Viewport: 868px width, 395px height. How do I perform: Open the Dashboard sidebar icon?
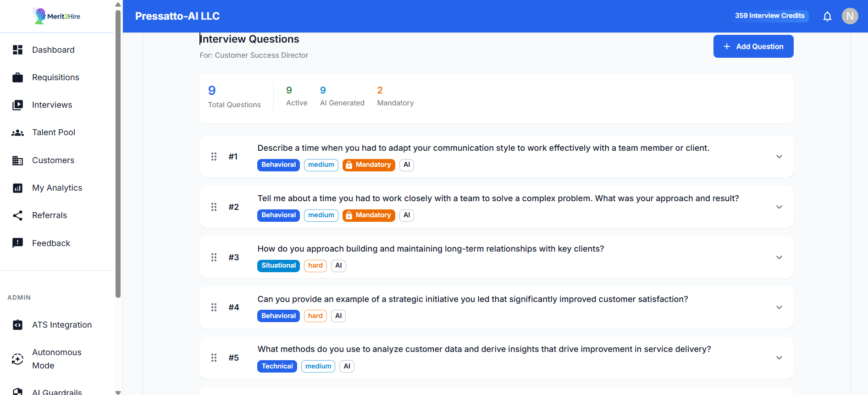[x=17, y=49]
